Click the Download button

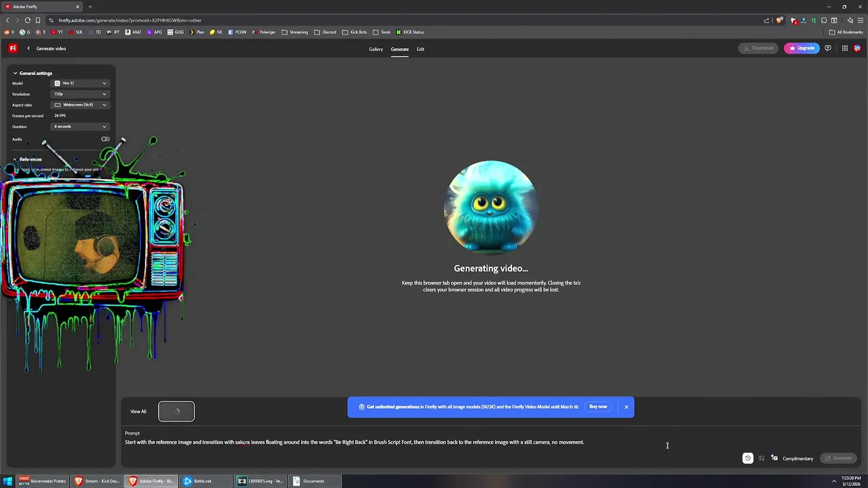758,48
